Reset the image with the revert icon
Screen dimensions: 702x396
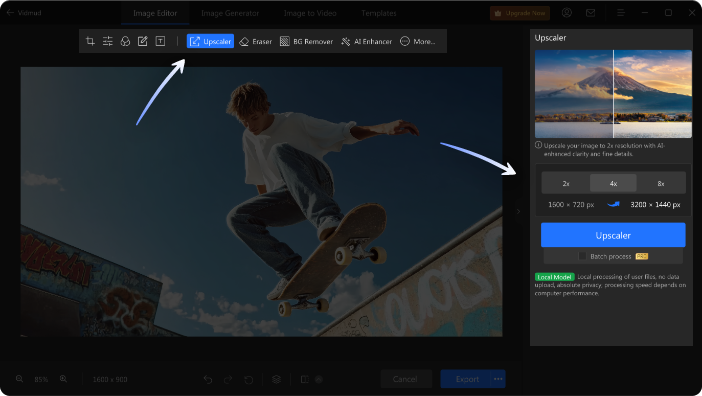249,379
